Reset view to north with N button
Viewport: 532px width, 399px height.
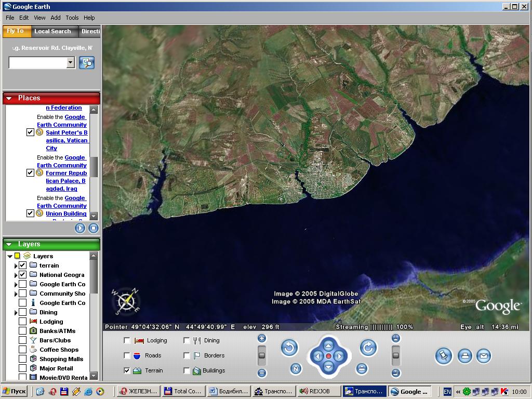296,369
